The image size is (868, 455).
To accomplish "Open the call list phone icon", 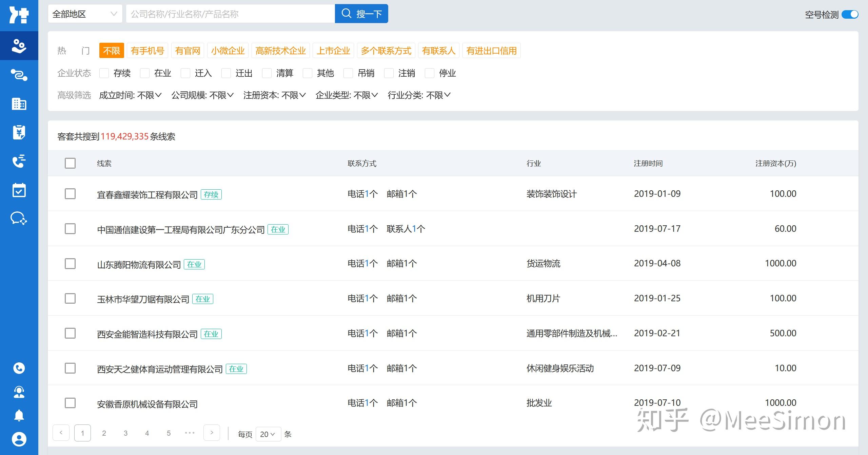I will coord(19,161).
